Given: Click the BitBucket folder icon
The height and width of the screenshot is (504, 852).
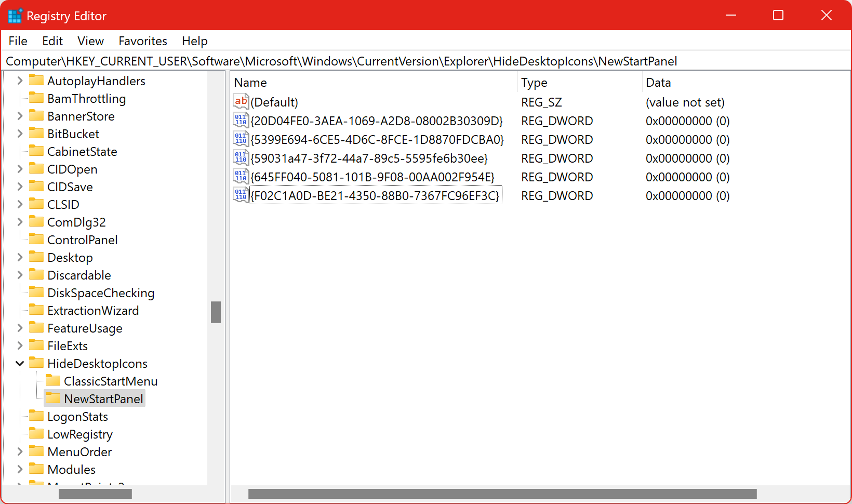Looking at the screenshot, I should pyautogui.click(x=36, y=133).
